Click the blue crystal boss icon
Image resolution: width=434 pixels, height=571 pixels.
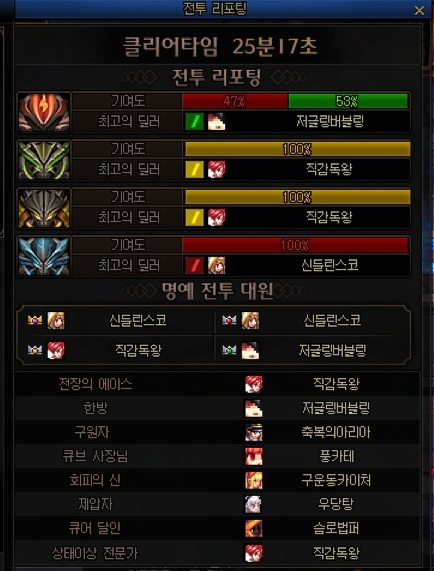point(44,256)
